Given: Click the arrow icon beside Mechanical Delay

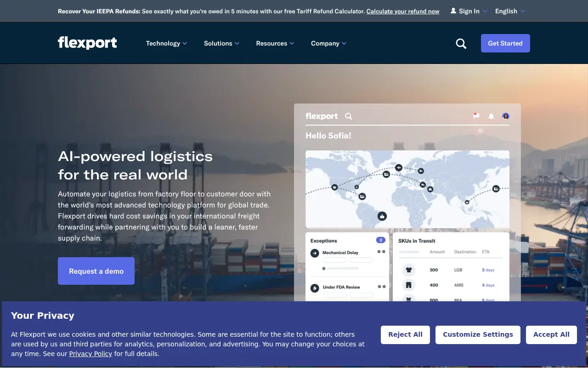Looking at the screenshot, I should (315, 253).
